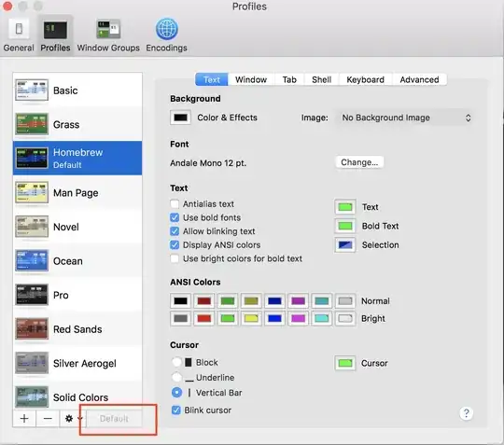Select the Ocean profile thumbnail

pos(32,260)
